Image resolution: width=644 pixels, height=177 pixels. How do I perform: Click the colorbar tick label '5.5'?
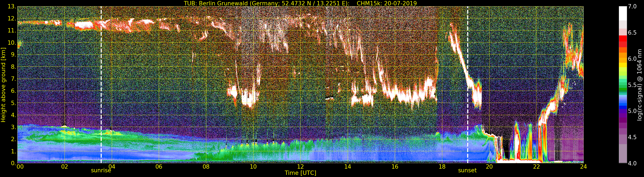tap(632, 85)
